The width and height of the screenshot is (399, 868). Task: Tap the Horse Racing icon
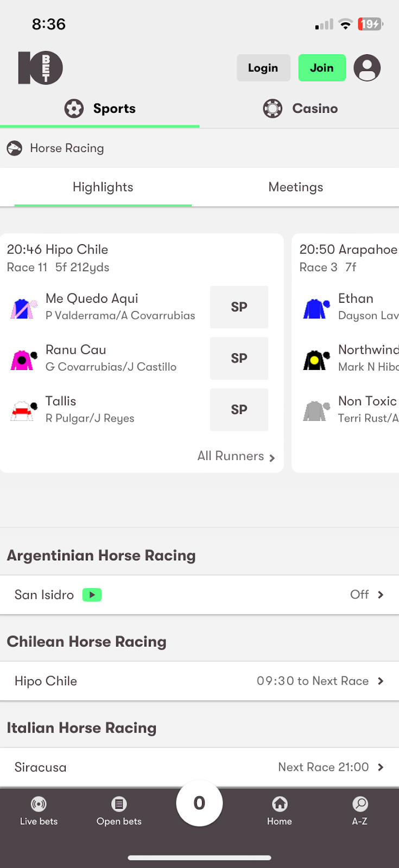click(15, 148)
